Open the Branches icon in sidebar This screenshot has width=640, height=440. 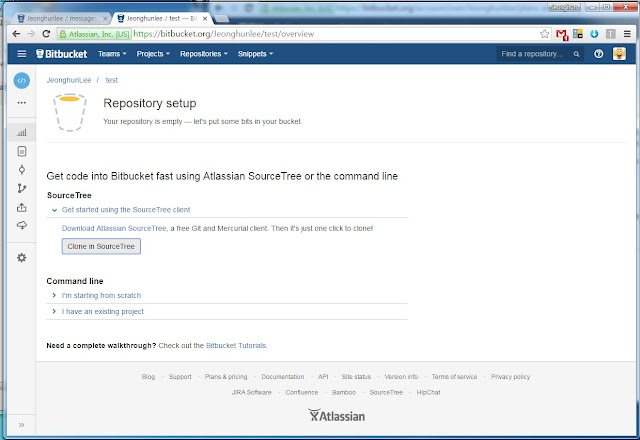(x=22, y=188)
